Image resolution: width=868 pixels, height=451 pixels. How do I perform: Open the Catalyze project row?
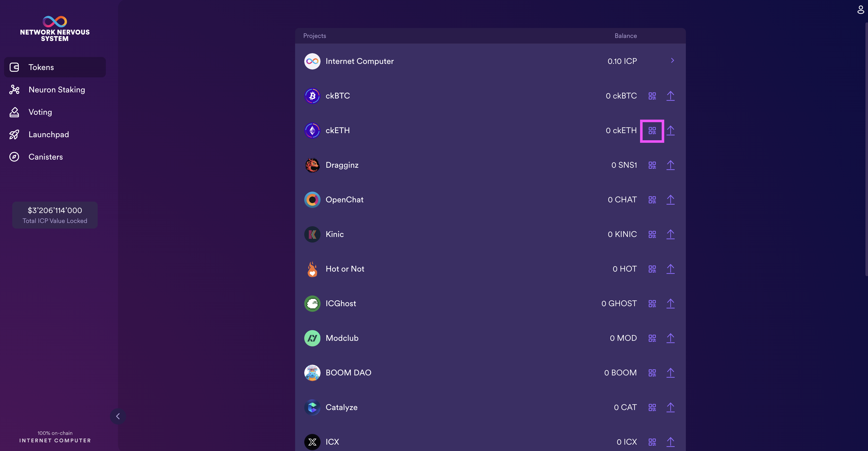click(490, 407)
